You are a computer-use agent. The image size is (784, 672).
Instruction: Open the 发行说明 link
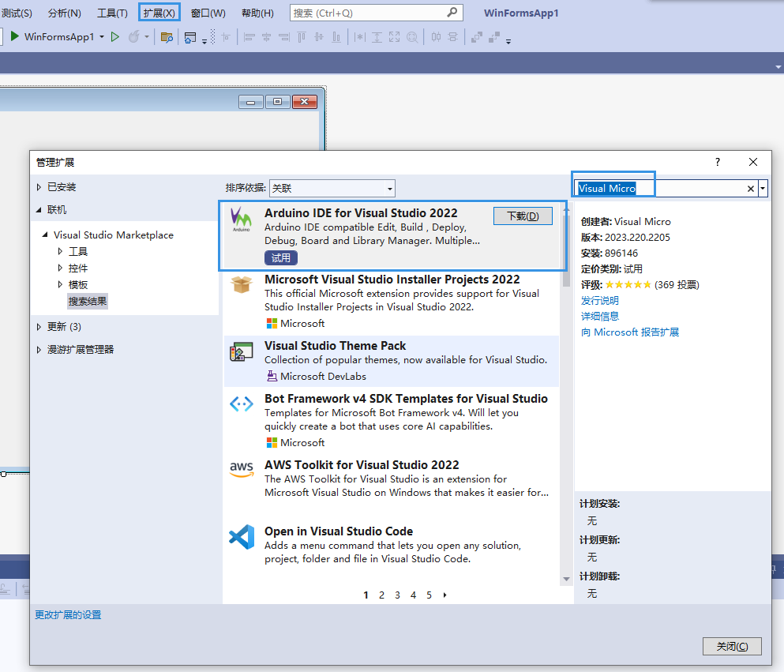point(599,301)
